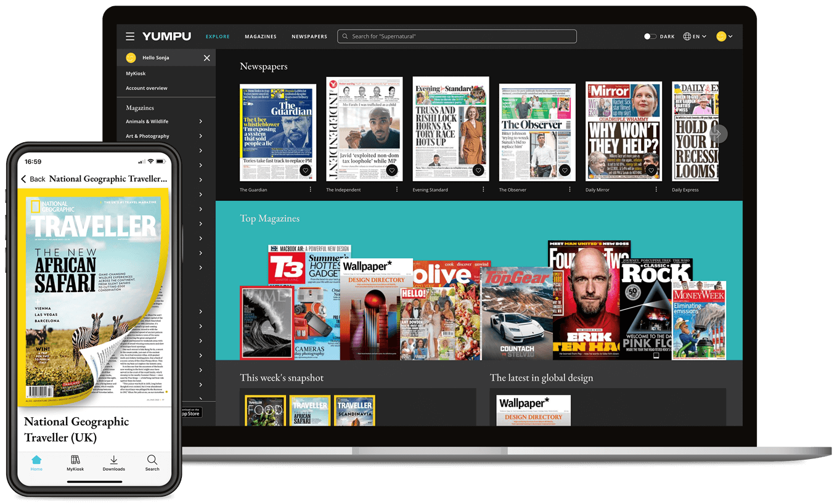The width and height of the screenshot is (837, 504).
Task: Like the Daily Mirror cover
Action: (x=651, y=169)
